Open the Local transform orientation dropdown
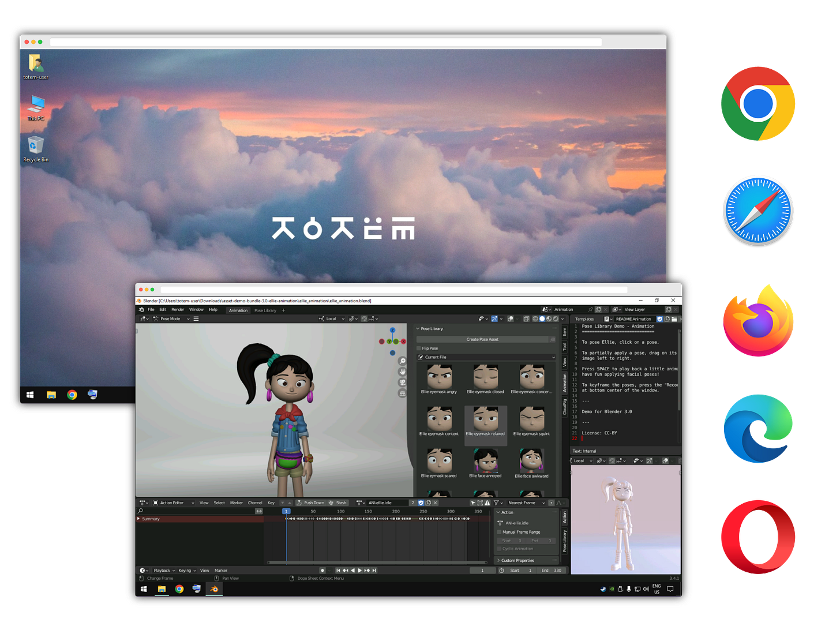 332,318
